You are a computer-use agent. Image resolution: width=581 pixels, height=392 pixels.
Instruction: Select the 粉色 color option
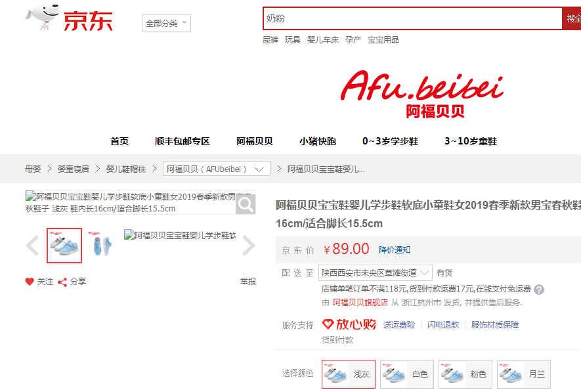click(465, 374)
